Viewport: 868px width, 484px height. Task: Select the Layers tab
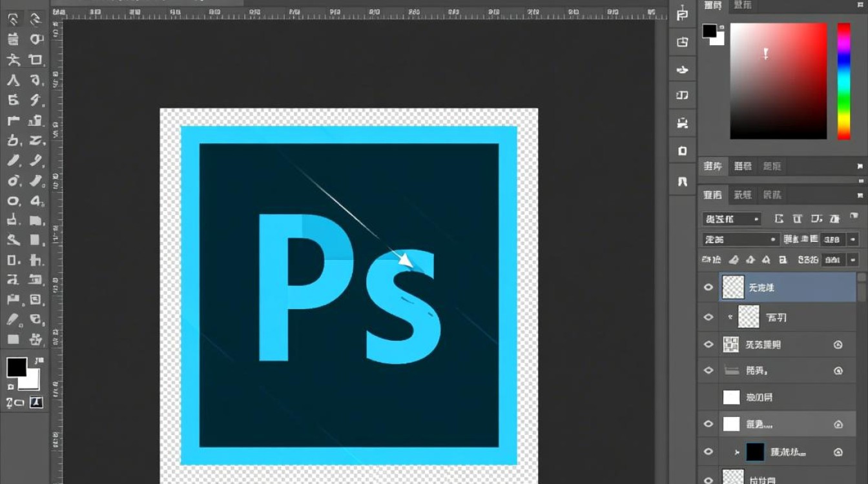pyautogui.click(x=713, y=195)
